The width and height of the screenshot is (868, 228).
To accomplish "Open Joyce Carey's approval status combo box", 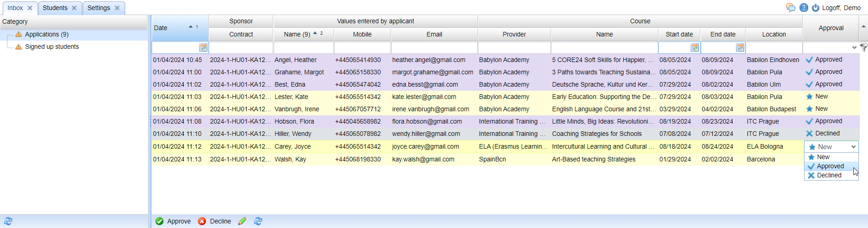I will click(853, 147).
